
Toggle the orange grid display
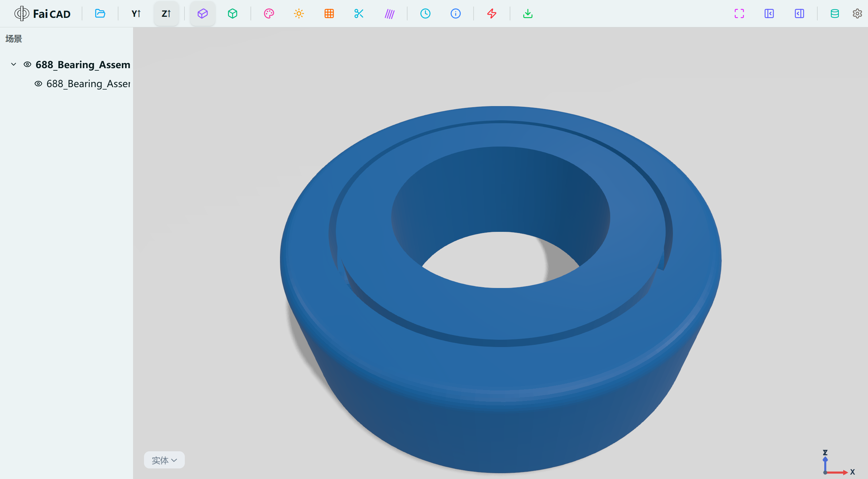click(x=329, y=13)
